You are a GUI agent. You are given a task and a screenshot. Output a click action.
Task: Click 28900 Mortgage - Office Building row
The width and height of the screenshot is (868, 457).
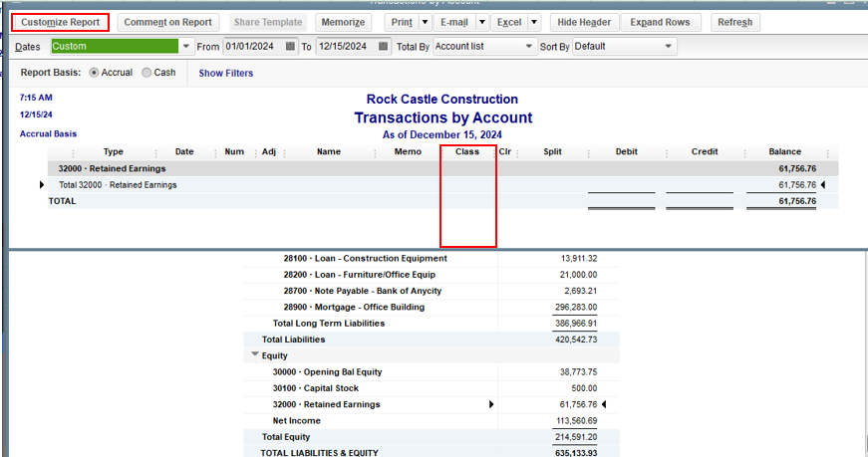[432, 307]
